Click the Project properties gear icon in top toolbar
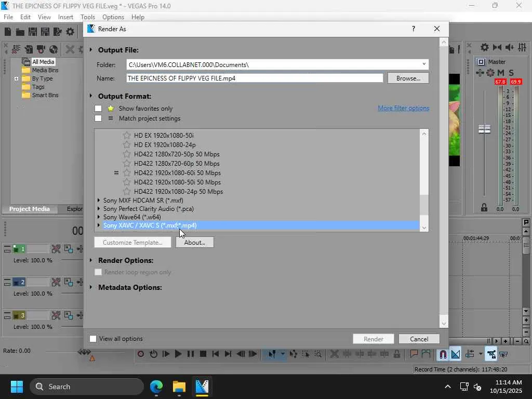 point(70,32)
